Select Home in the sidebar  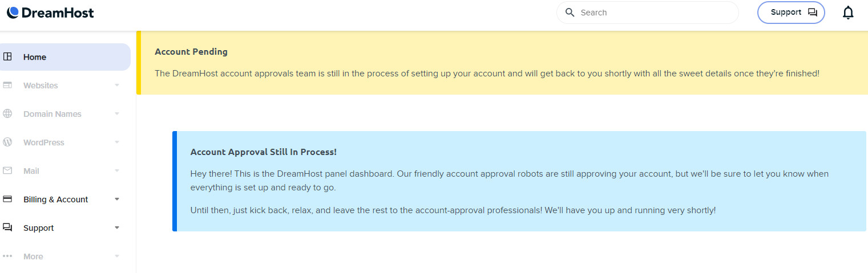click(x=65, y=57)
